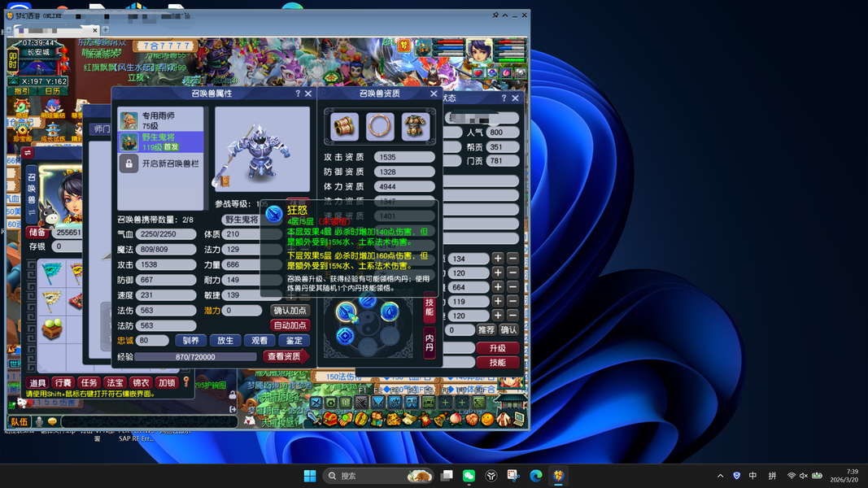Open the 锦衣 tab in inventory

(141, 382)
